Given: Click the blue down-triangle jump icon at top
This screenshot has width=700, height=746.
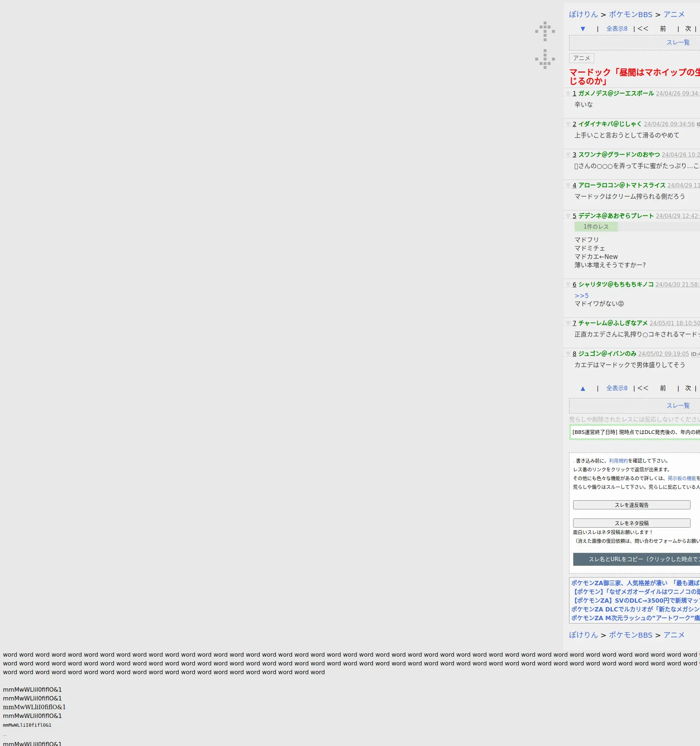Looking at the screenshot, I should tap(583, 29).
